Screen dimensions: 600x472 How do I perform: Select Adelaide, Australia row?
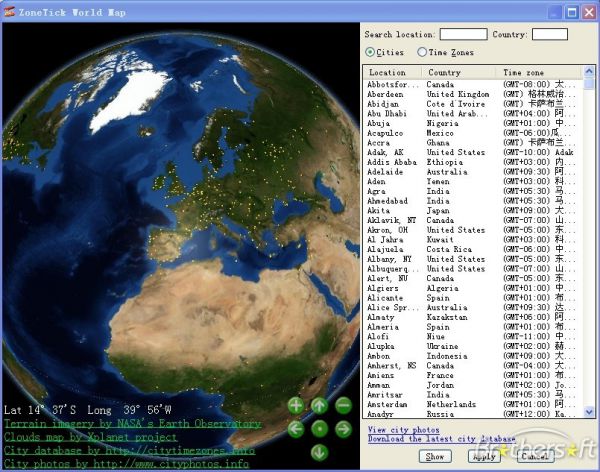(473, 171)
